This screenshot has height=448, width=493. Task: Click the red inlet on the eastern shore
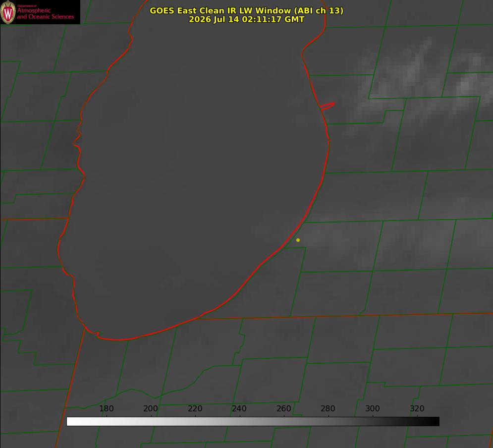coord(327,106)
